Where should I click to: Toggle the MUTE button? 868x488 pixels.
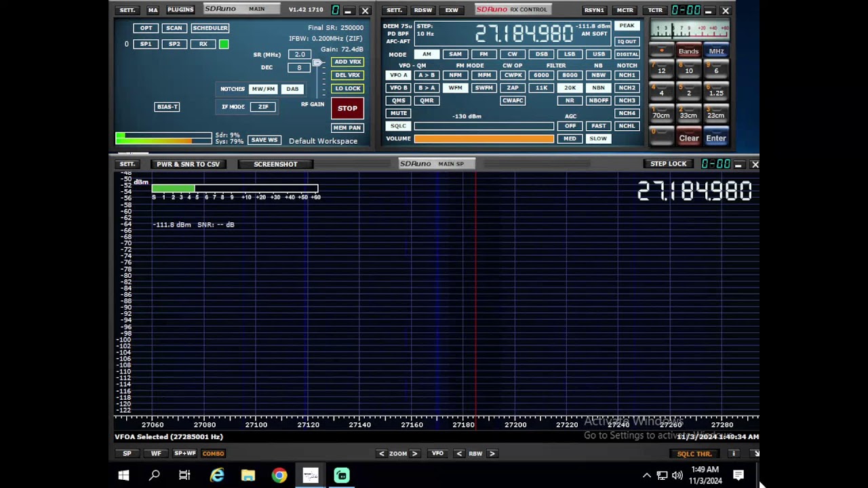point(399,113)
